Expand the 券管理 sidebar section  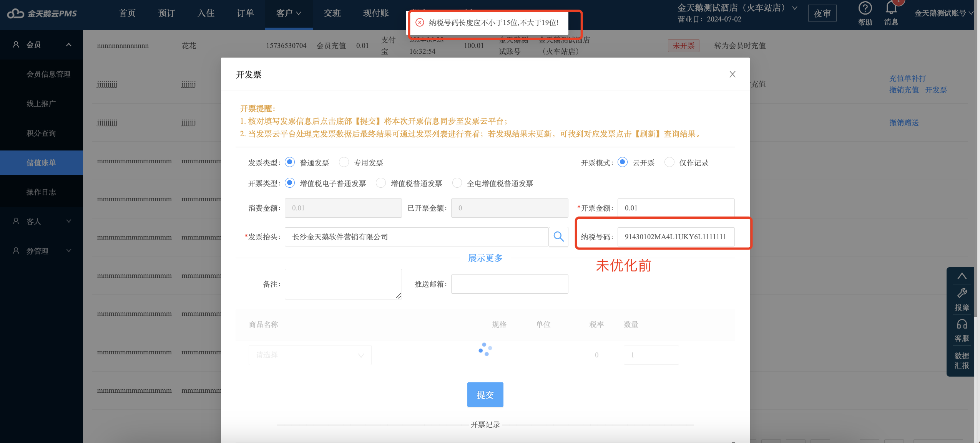(x=69, y=251)
